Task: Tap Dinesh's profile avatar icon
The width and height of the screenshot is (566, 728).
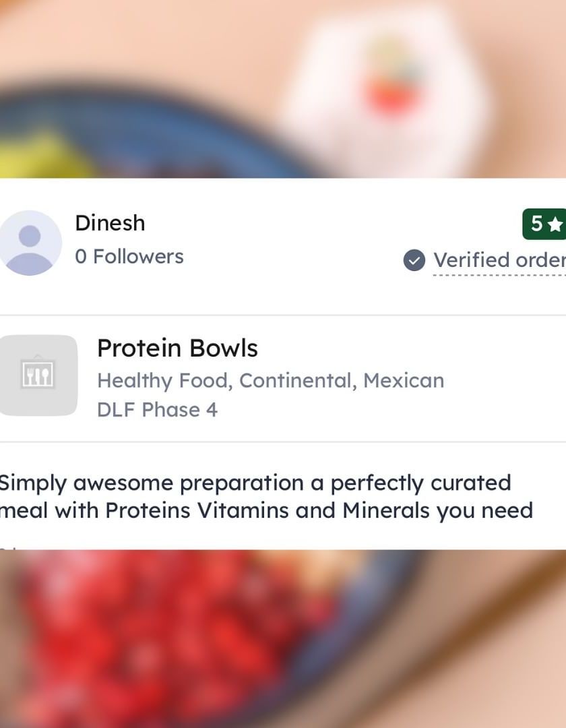Action: pos(30,243)
